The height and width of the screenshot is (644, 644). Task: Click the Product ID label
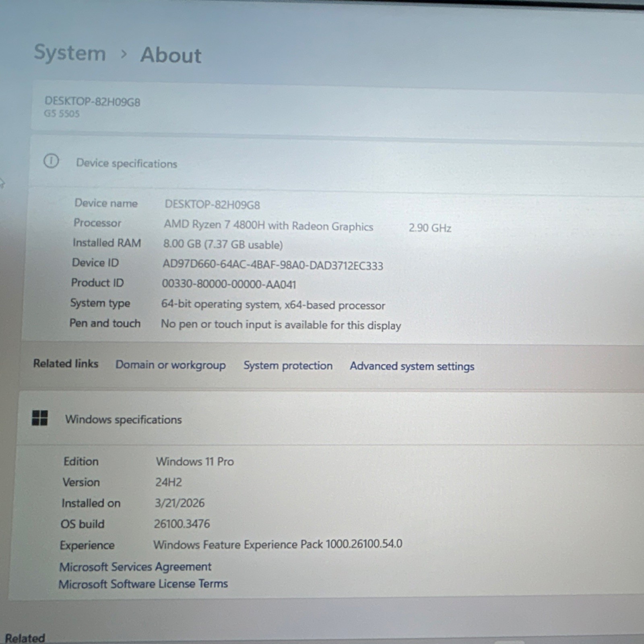point(97,283)
